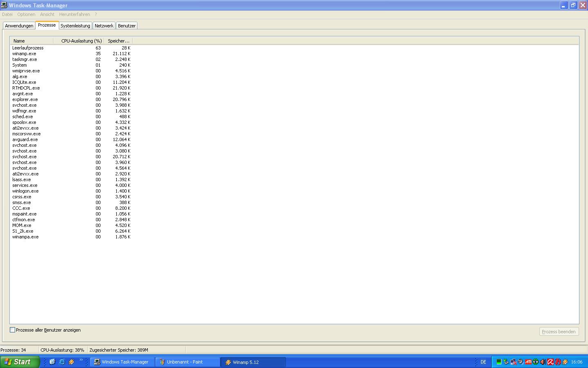Click the Avira red umbrella tray icon
The height and width of the screenshot is (368, 588).
[550, 362]
